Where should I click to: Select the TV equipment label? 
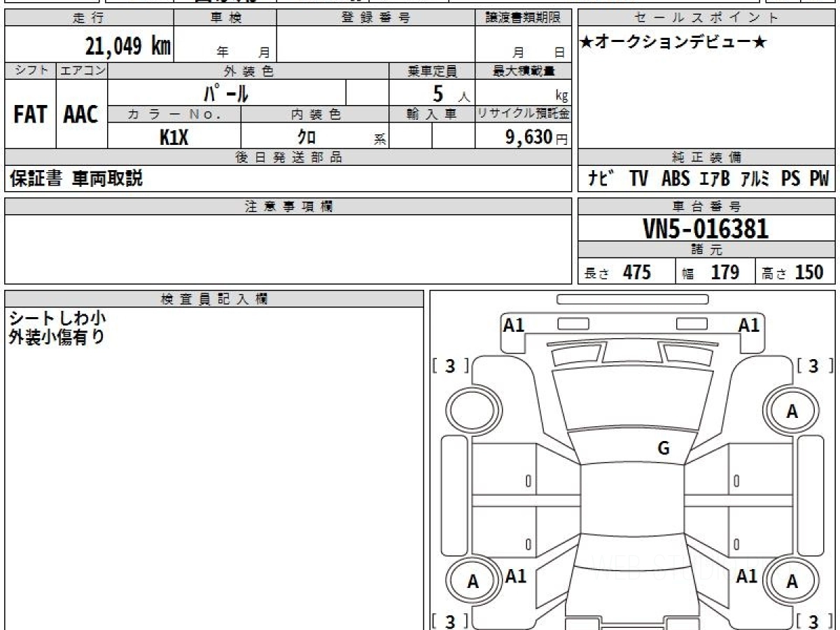[638, 178]
